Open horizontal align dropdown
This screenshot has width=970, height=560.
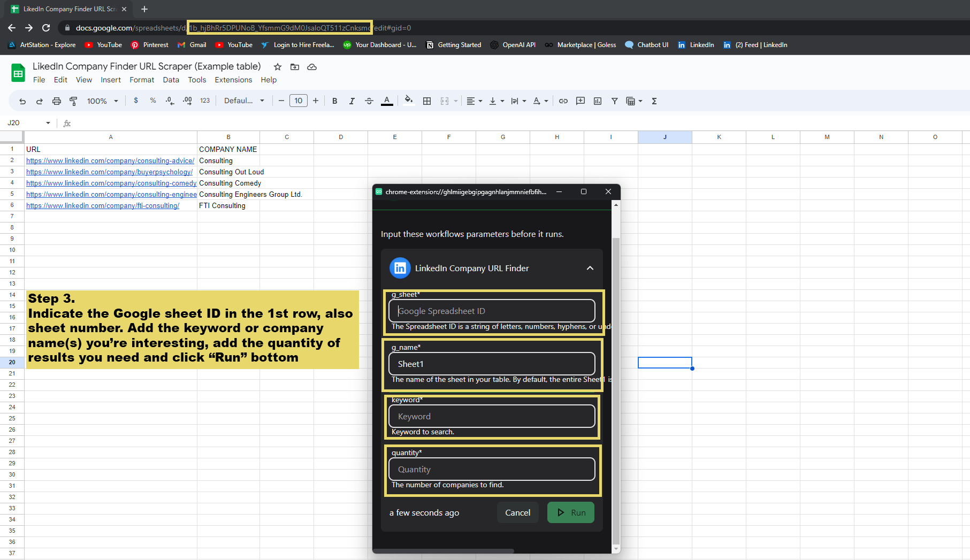pos(475,101)
